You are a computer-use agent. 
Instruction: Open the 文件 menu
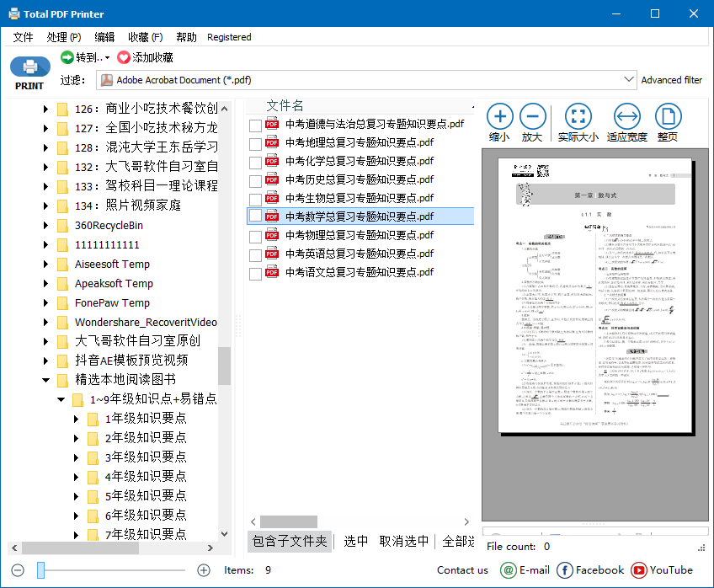(23, 37)
